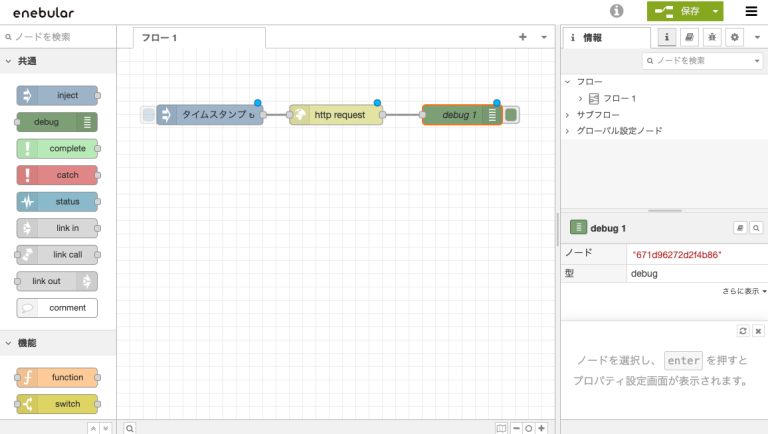The width and height of the screenshot is (768, 434).
Task: Click the zoom in plus button on canvas footer
Action: coord(541,427)
